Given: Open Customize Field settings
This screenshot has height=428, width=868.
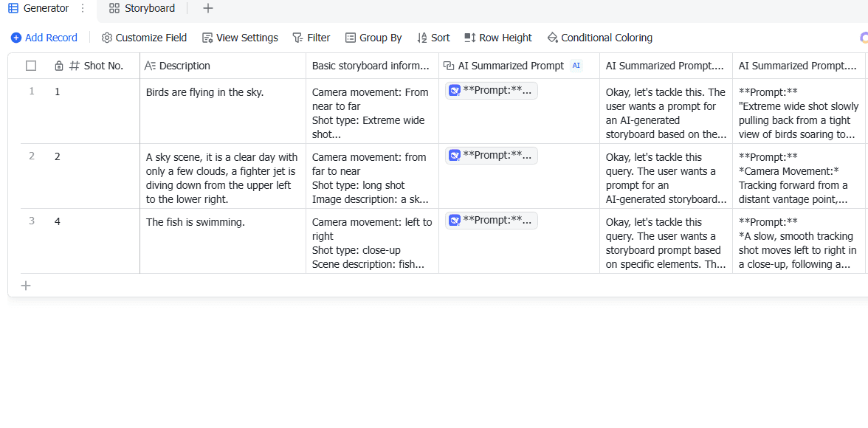Looking at the screenshot, I should [144, 38].
